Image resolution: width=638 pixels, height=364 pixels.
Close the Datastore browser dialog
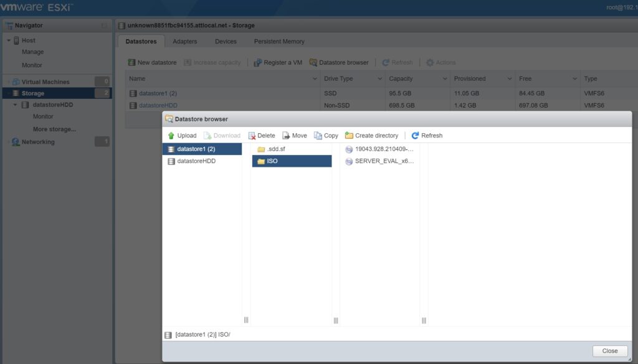click(x=610, y=351)
